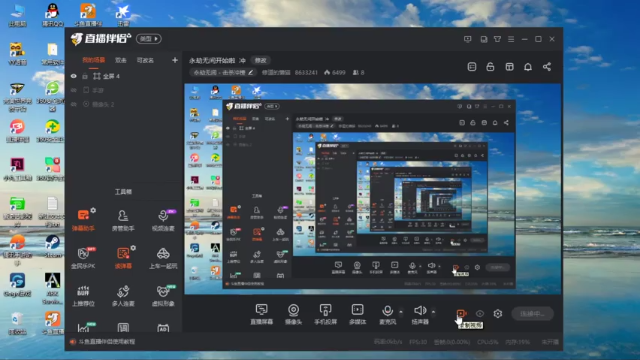
Task: Click the pencil edit icon in category pill
Action: (251, 73)
